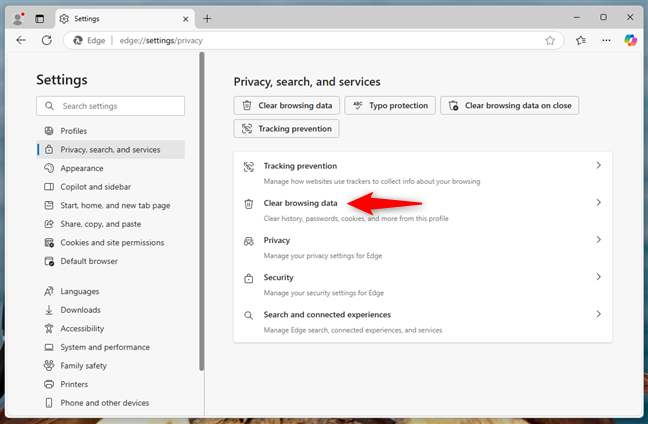Click the Phone and other devices icon
Image resolution: width=648 pixels, height=424 pixels.
click(49, 403)
